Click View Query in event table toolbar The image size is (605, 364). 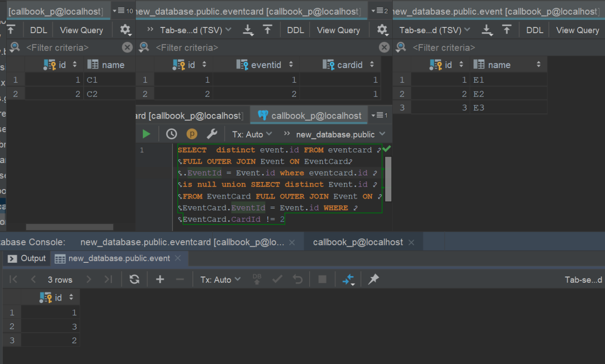577,30
